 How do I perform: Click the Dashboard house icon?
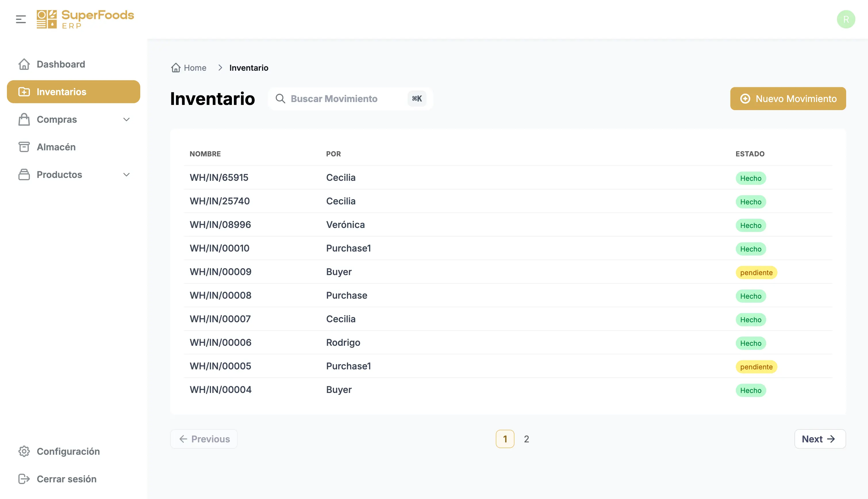(x=24, y=64)
